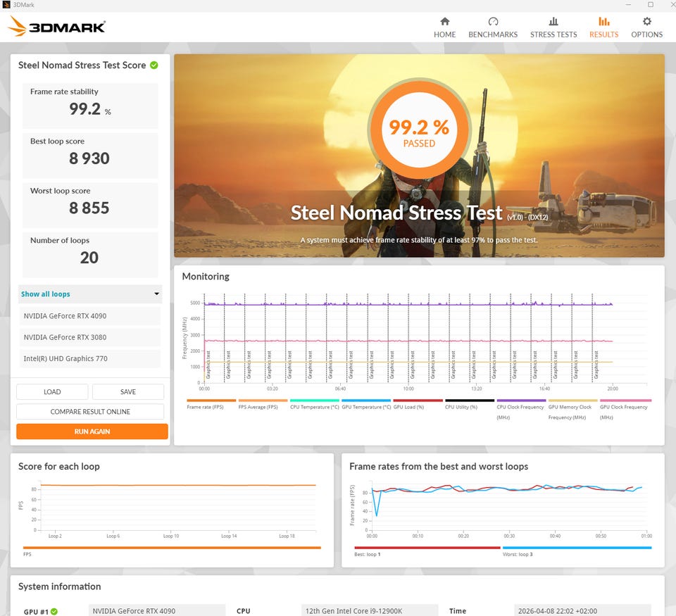Click the 3DMark logo

coord(56,27)
